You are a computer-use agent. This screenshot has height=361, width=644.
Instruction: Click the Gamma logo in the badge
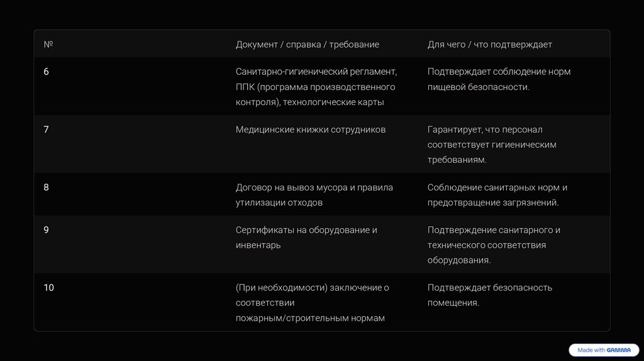619,350
